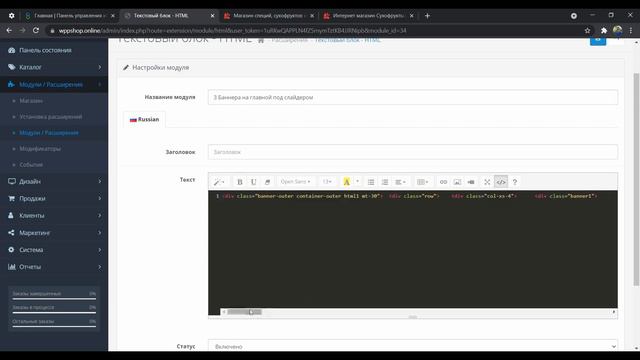Image resolution: width=640 pixels, height=360 pixels.
Task: Click the Заголовок input field
Action: [x=413, y=152]
